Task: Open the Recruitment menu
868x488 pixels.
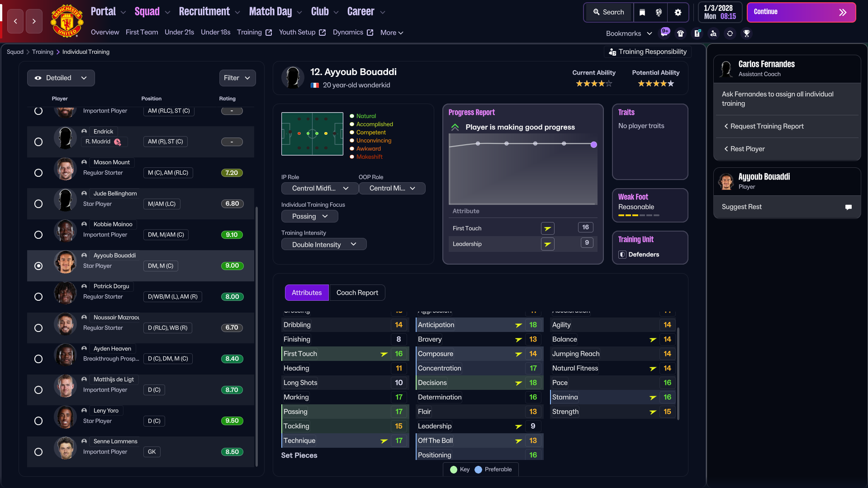Action: [x=209, y=12]
